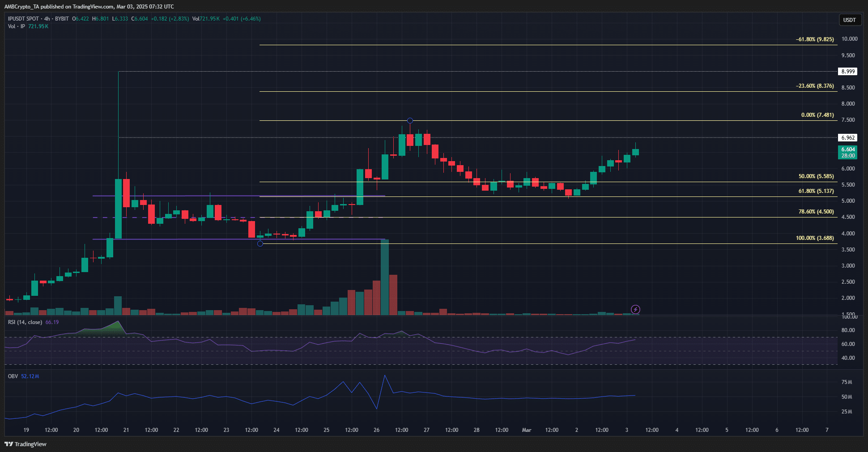Click the latest green candle near 6.604
The height and width of the screenshot is (452, 868).
635,152
